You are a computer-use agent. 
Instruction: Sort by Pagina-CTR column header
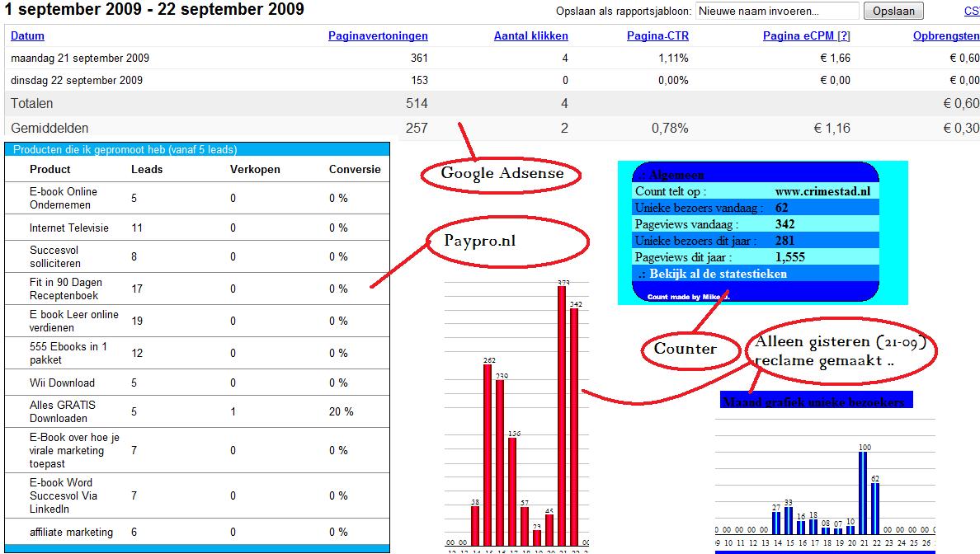coord(657,36)
